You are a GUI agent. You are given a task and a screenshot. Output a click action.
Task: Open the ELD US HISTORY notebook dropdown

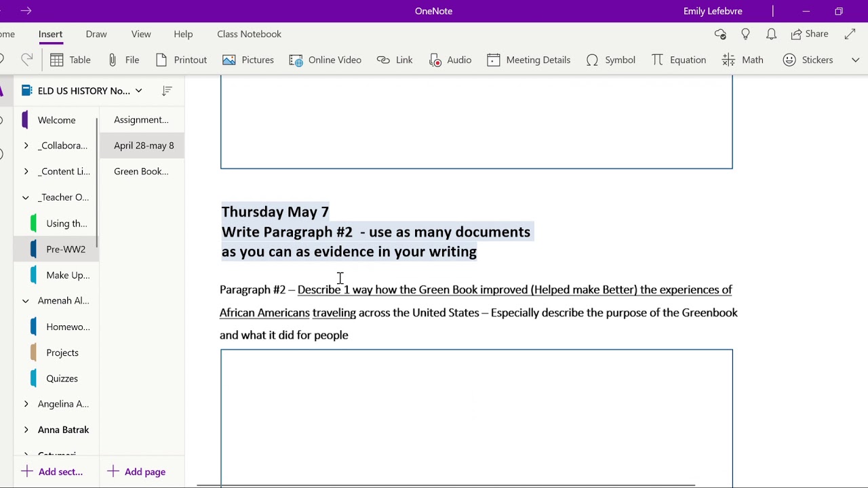click(x=138, y=91)
